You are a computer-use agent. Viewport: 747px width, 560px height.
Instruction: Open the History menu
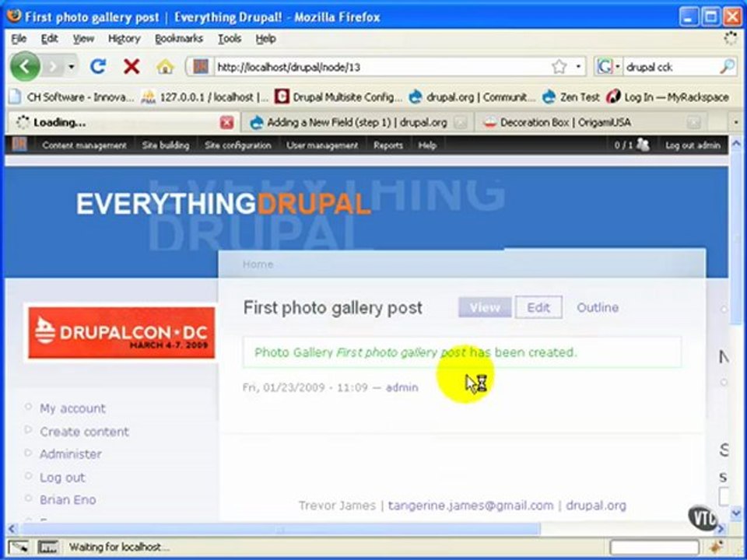pyautogui.click(x=124, y=39)
